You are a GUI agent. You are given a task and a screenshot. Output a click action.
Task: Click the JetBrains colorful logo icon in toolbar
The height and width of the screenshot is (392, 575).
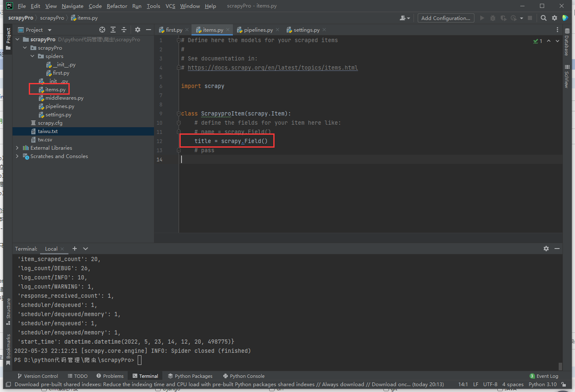[565, 18]
